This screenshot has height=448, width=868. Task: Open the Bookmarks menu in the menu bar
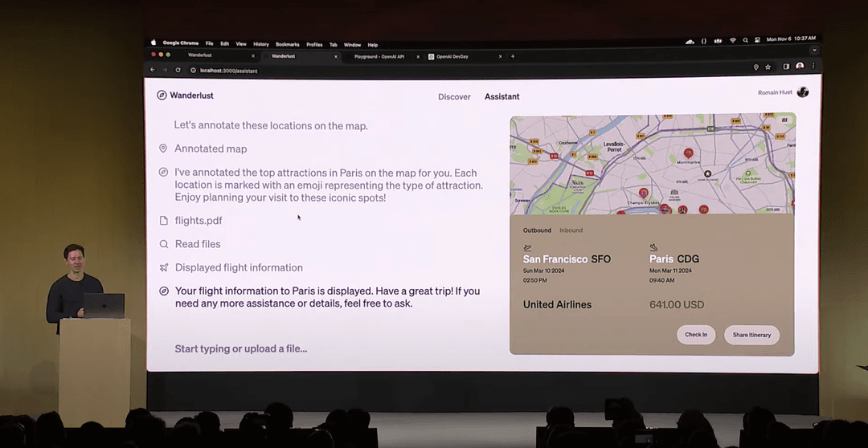[287, 44]
